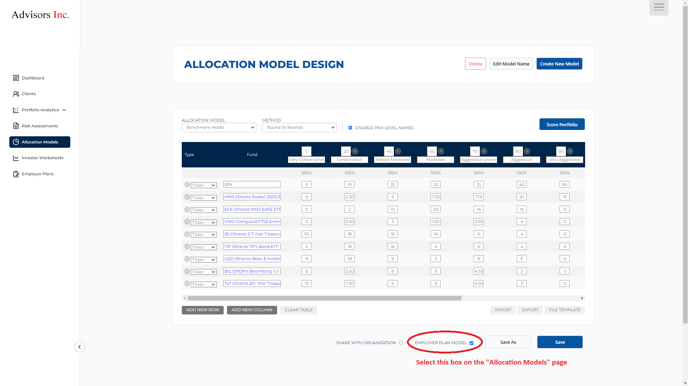The height and width of the screenshot is (386, 688).
Task: Open Clients from the sidebar icon
Action: 16,94
